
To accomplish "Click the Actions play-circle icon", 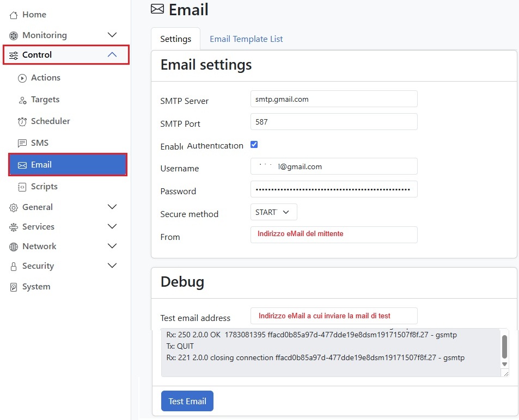I will pyautogui.click(x=22, y=78).
